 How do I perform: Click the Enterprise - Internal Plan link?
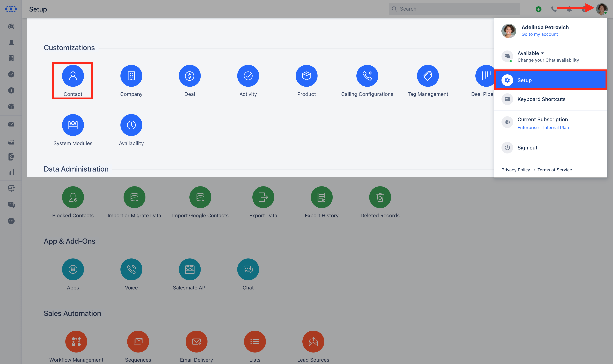543,128
